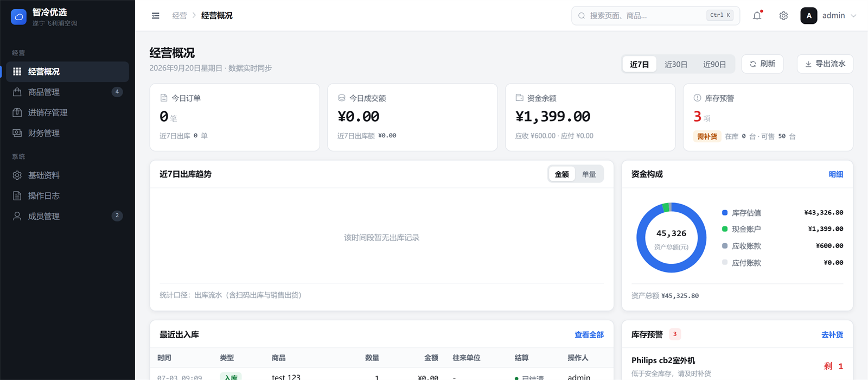The height and width of the screenshot is (380, 868).
Task: Click the 经营 breadcrumb link
Action: (x=180, y=16)
